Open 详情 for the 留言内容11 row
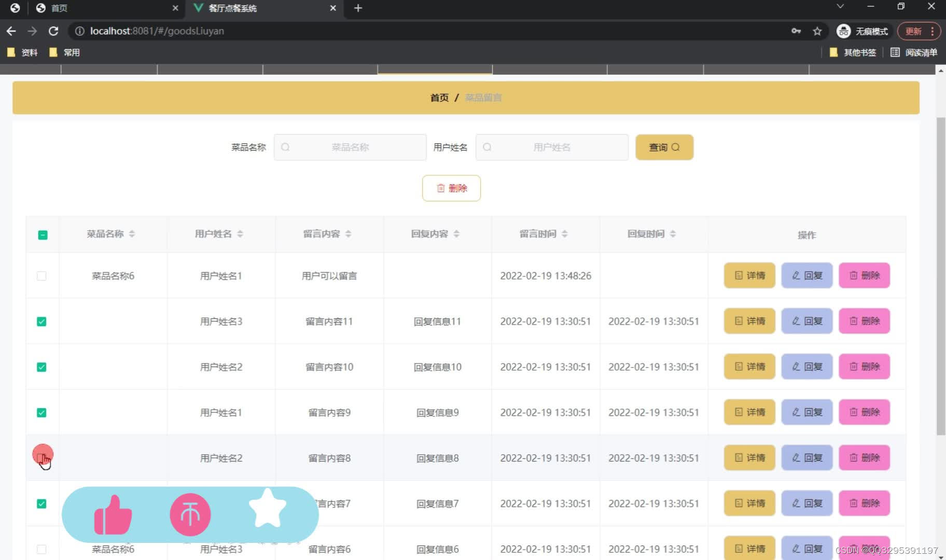This screenshot has width=946, height=560. (x=749, y=321)
